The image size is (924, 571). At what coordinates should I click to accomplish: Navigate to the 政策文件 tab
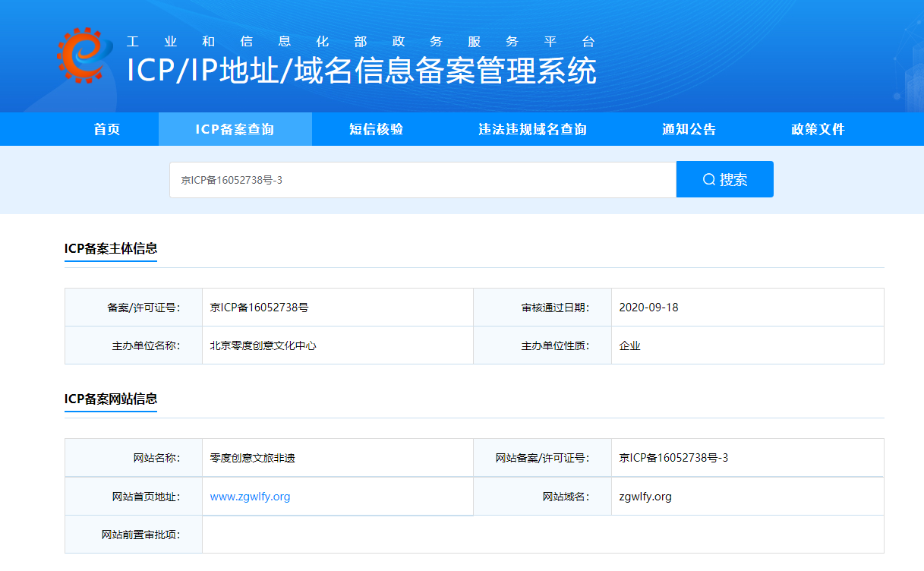pos(818,129)
